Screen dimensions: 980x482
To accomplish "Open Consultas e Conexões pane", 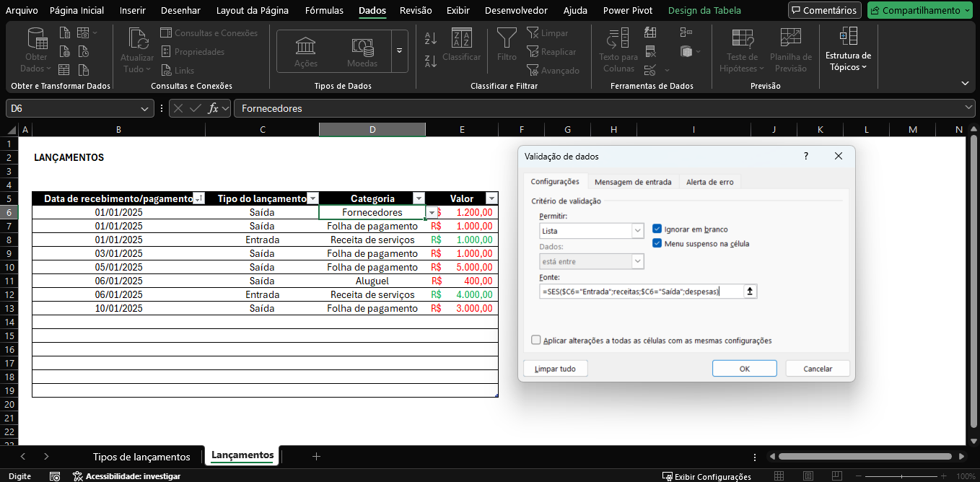I will [209, 33].
